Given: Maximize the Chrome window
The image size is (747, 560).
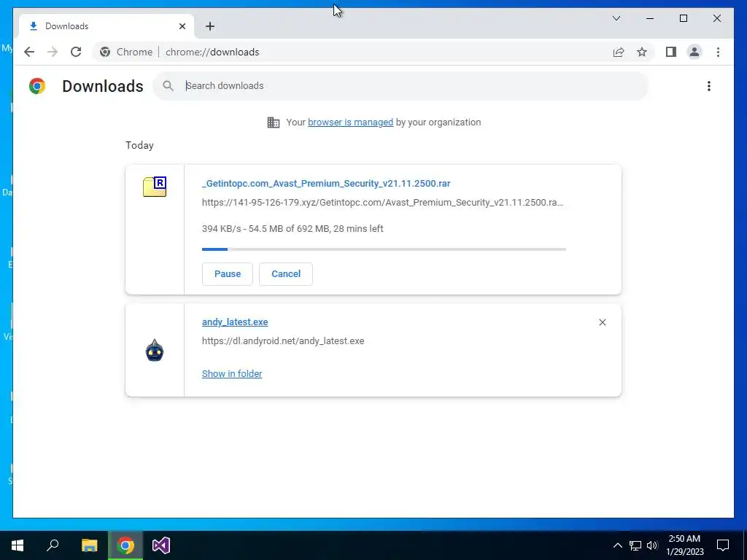Looking at the screenshot, I should tap(683, 18).
